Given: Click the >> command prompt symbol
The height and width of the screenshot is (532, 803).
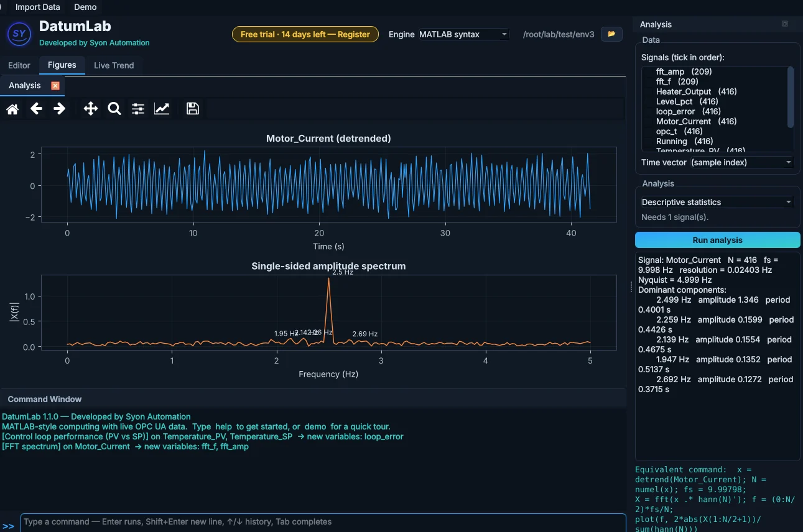Looking at the screenshot, I should pyautogui.click(x=8, y=526).
